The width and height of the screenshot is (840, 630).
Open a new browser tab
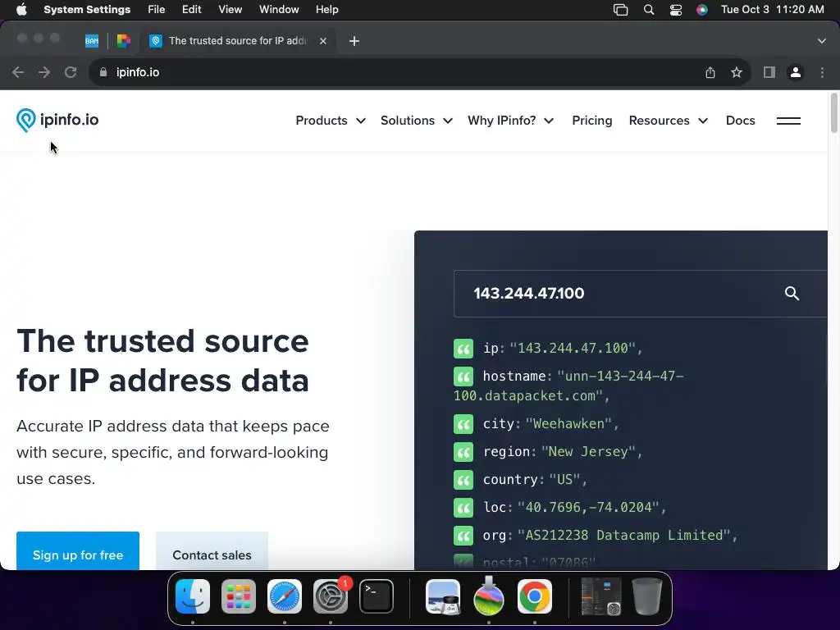pyautogui.click(x=354, y=41)
